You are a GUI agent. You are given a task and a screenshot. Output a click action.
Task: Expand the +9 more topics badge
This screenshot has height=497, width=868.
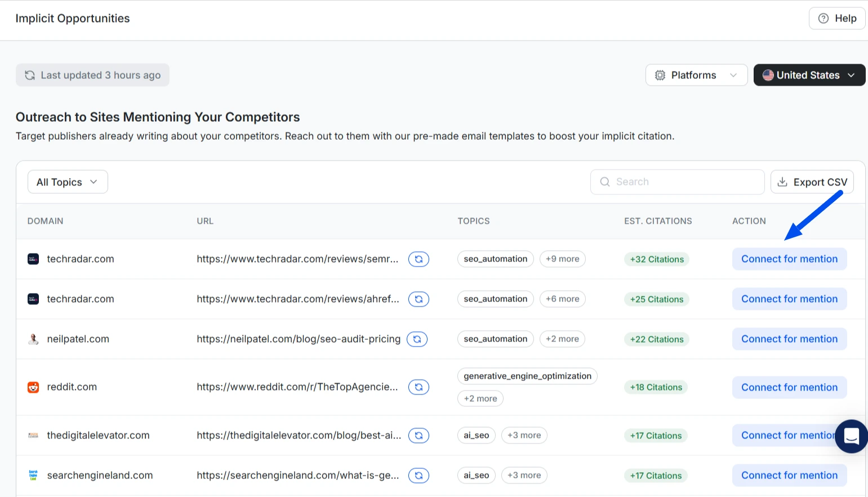coord(563,259)
